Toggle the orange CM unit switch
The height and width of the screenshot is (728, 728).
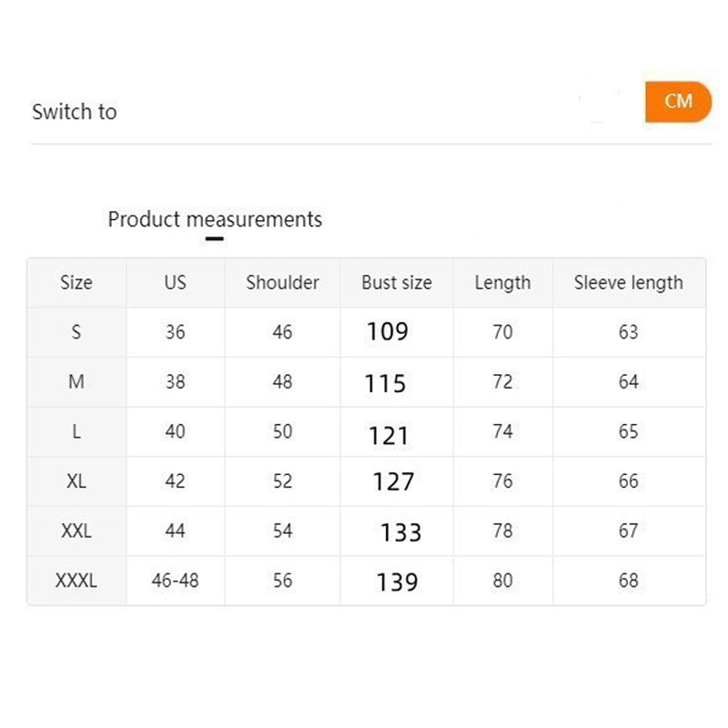tap(678, 102)
